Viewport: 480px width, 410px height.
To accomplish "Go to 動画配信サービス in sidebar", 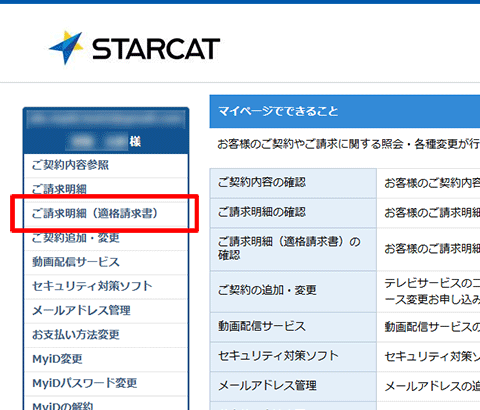I will 106,262.
